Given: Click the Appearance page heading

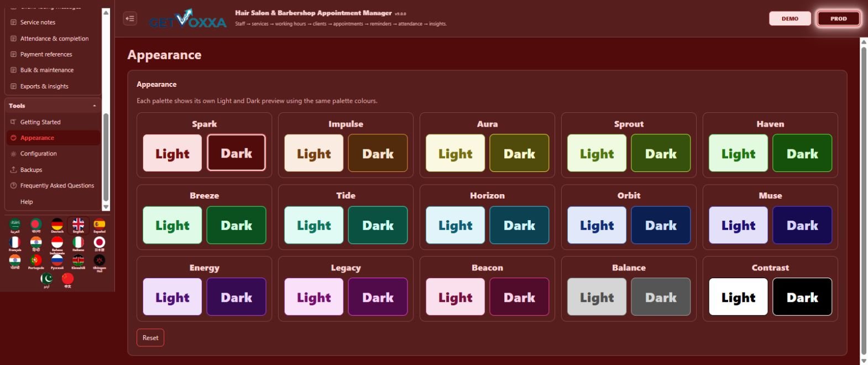Looking at the screenshot, I should tap(164, 55).
